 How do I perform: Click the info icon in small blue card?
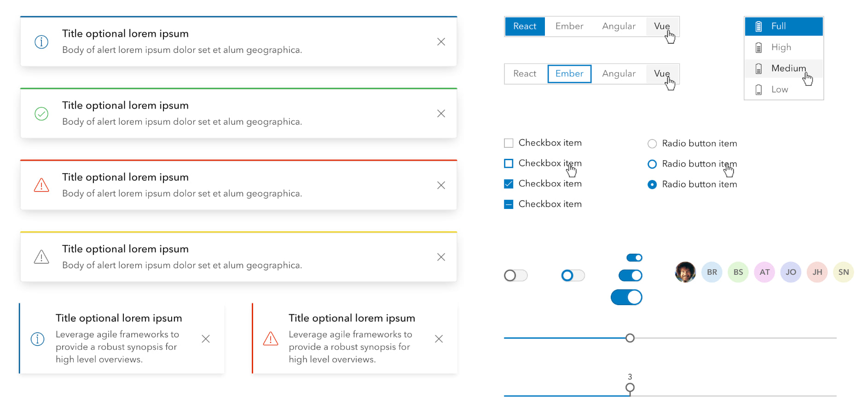pos(37,339)
